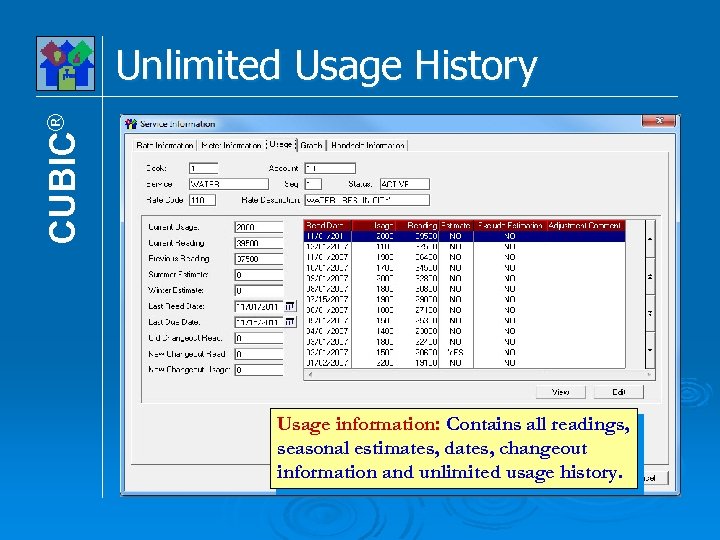Click the Exclude Estimating column header
Screen dimensions: 720x540
point(510,225)
